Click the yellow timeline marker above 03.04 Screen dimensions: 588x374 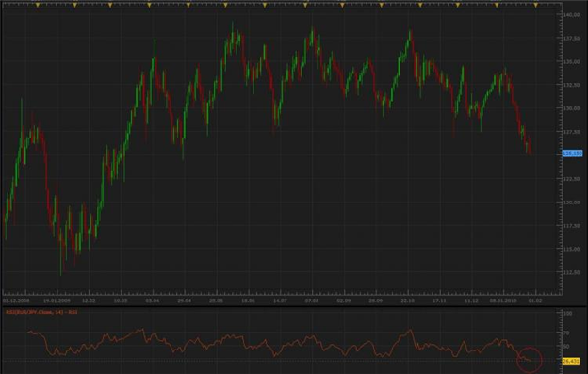click(x=149, y=6)
